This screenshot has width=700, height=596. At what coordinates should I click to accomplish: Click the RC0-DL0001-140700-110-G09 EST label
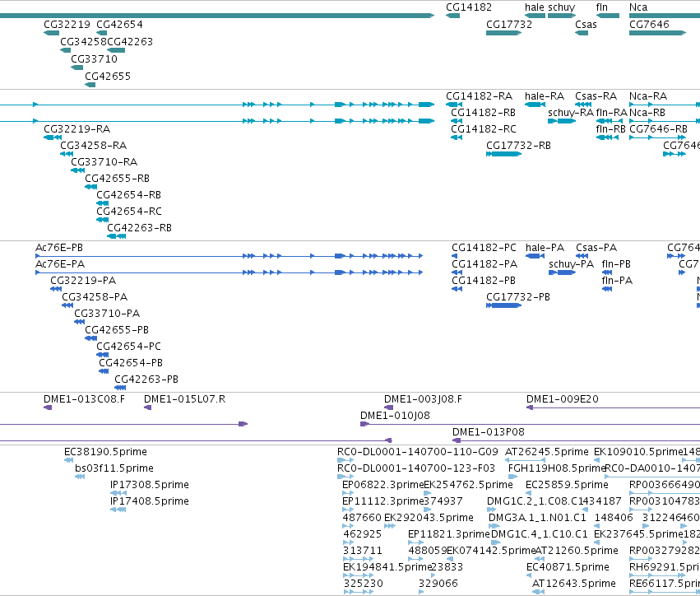pos(417,452)
